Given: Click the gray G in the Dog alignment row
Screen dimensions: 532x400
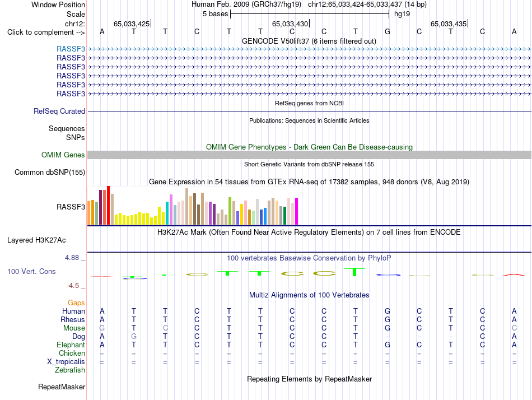Looking at the screenshot, I should pyautogui.click(x=134, y=337).
